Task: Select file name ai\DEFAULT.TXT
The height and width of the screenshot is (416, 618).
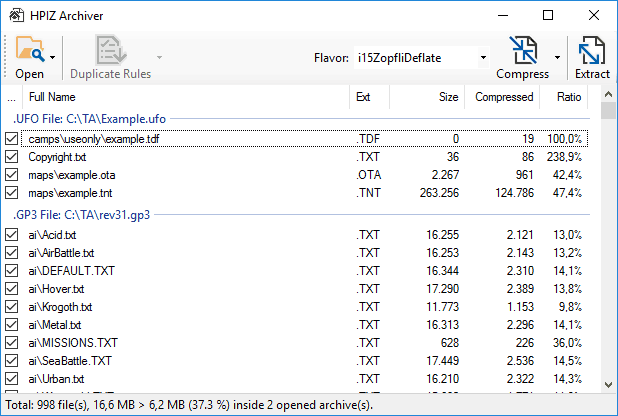Action: 71,271
